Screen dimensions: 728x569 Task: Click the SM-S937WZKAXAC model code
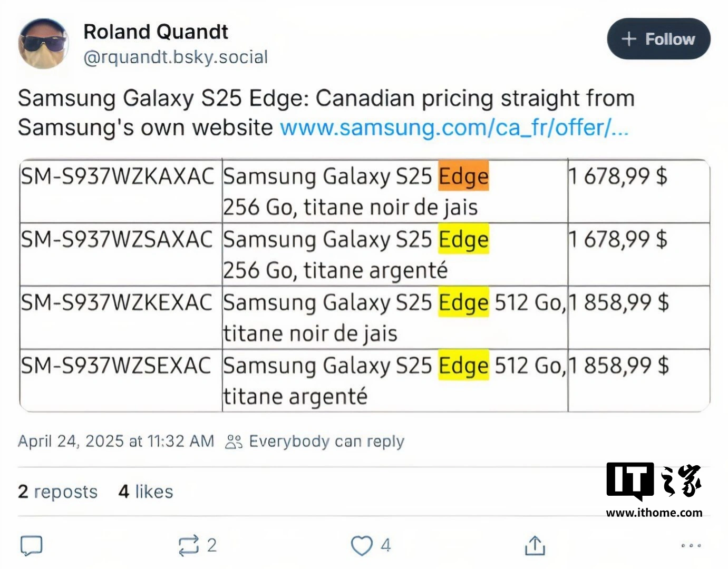click(x=118, y=176)
